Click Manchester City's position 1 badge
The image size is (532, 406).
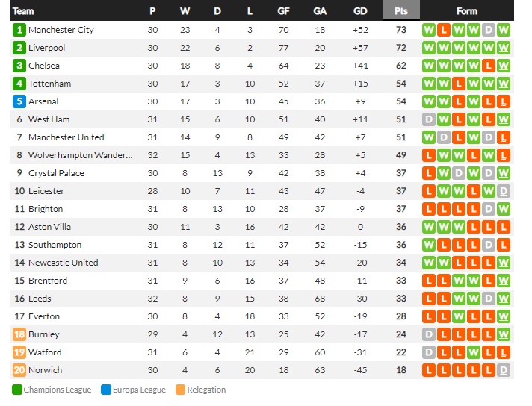pyautogui.click(x=19, y=30)
